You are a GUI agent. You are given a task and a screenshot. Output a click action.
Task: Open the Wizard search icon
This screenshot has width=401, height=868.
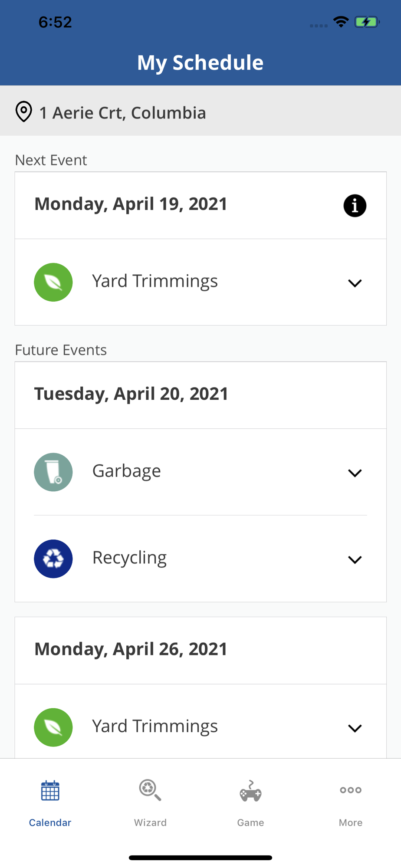[150, 790]
